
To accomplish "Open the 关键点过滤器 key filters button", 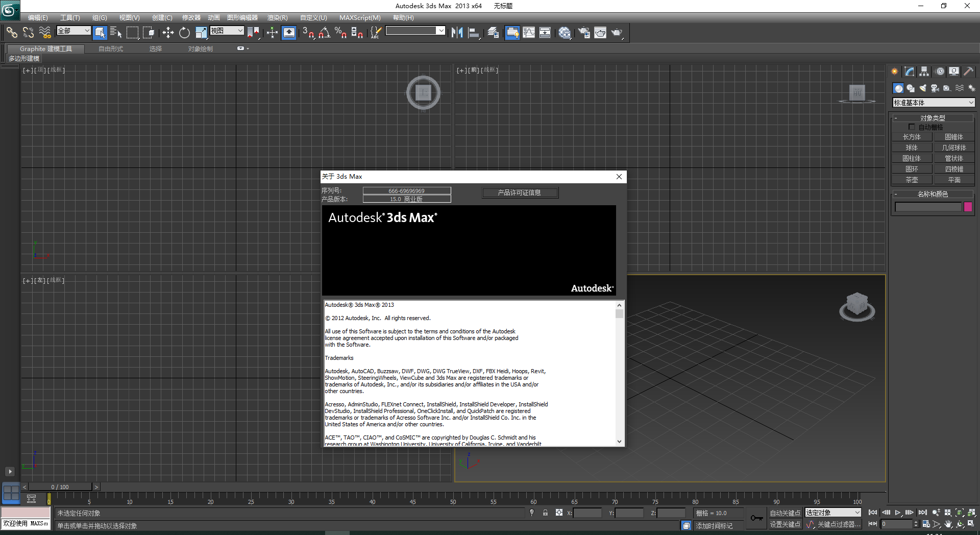I will click(839, 524).
